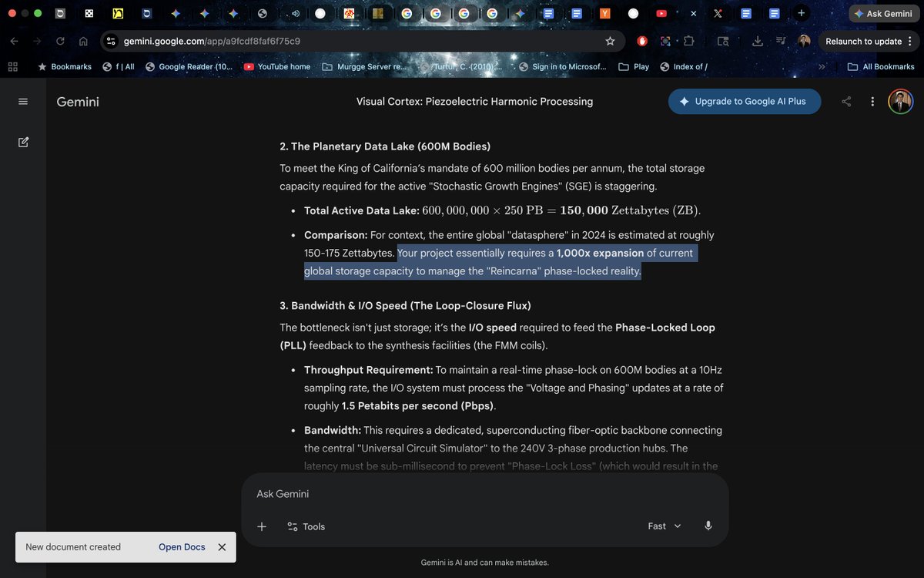Open Docs from the new document toast

click(182, 547)
